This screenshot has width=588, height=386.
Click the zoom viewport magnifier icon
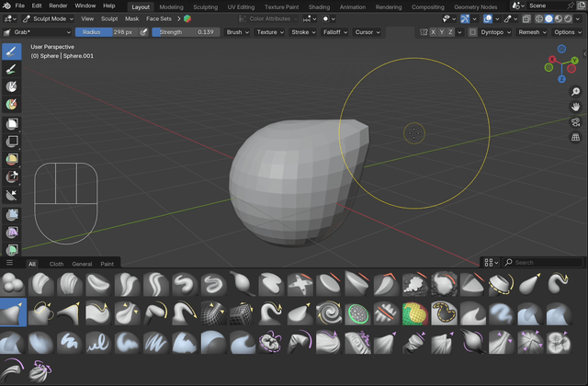pyautogui.click(x=575, y=92)
